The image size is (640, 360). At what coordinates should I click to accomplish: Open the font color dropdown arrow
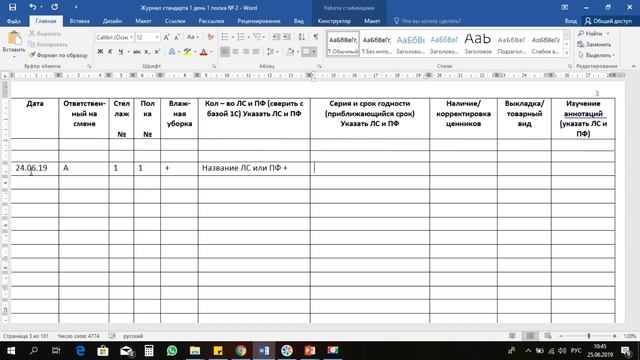[x=211, y=51]
